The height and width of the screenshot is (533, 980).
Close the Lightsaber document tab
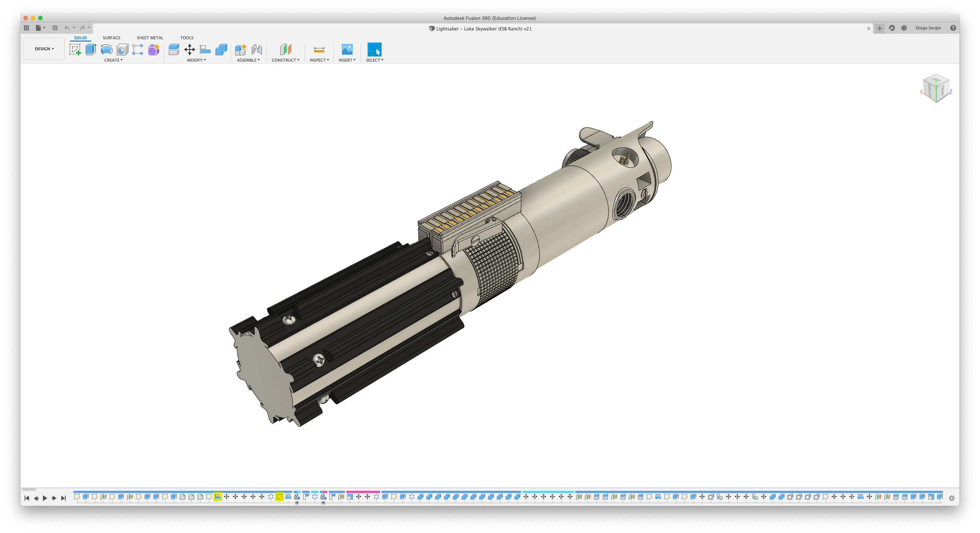[868, 29]
